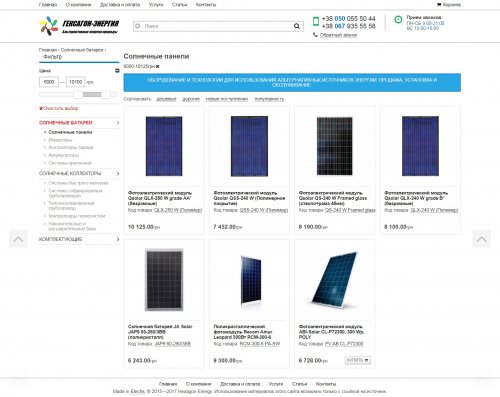Click left handle of price slider
The image size is (500, 397).
click(78, 95)
